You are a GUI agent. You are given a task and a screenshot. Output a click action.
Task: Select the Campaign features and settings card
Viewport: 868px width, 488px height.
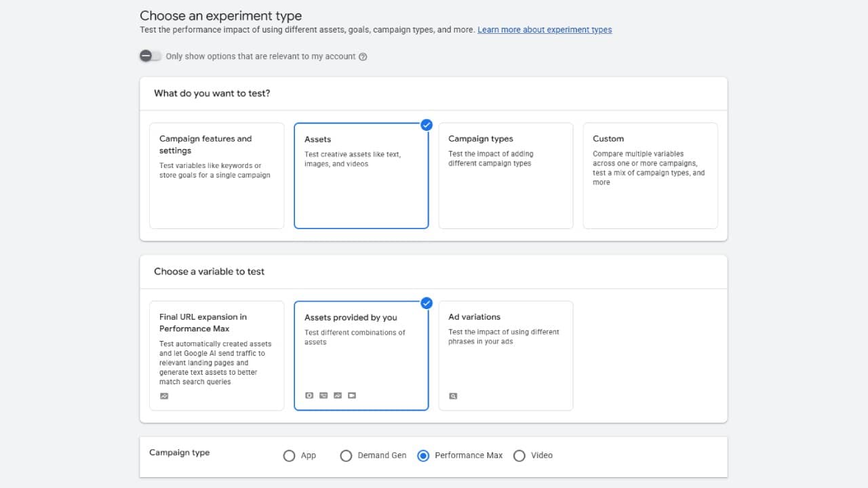click(x=216, y=176)
